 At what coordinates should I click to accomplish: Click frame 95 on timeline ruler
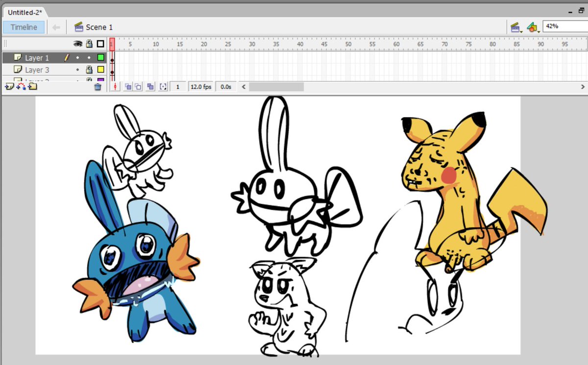565,44
